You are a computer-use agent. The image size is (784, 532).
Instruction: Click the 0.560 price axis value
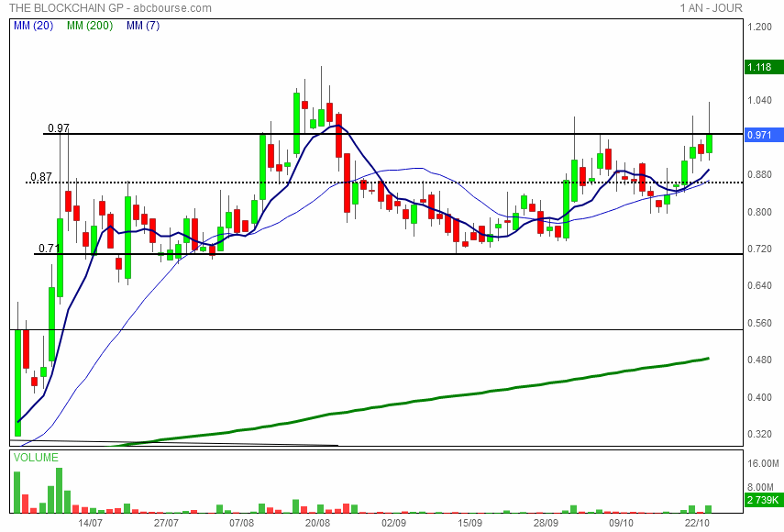click(760, 323)
